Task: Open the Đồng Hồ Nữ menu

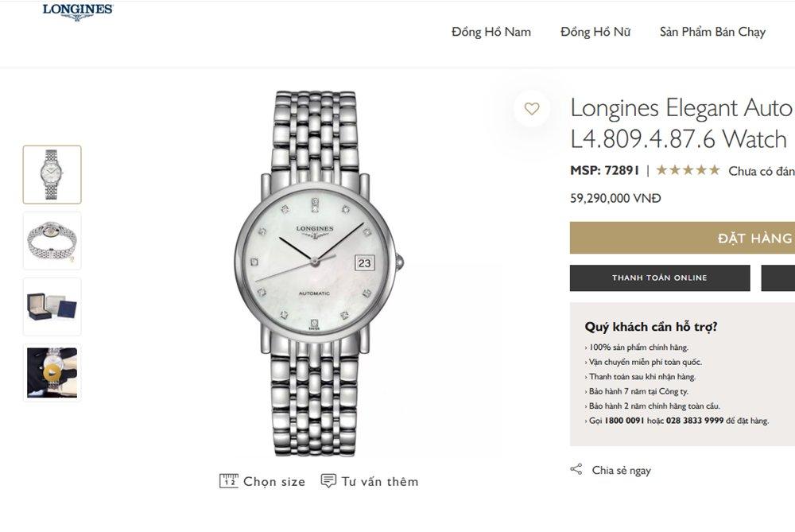Action: pos(595,32)
